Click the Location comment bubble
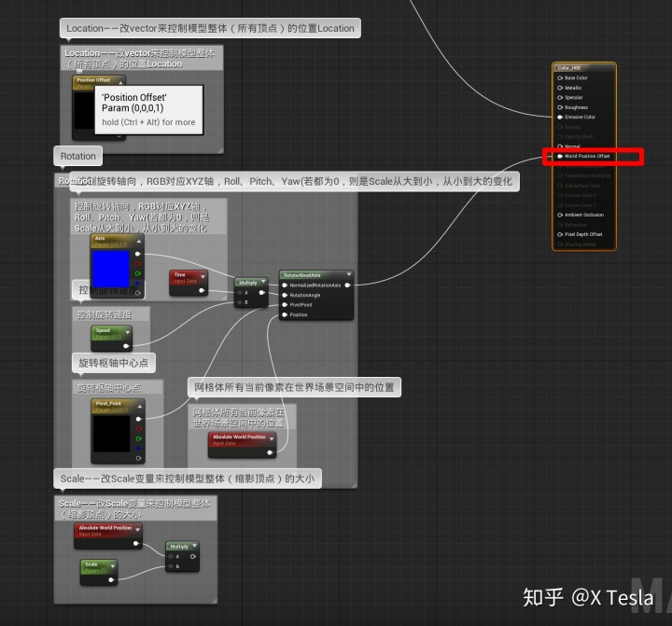The height and width of the screenshot is (626, 672). click(x=210, y=28)
